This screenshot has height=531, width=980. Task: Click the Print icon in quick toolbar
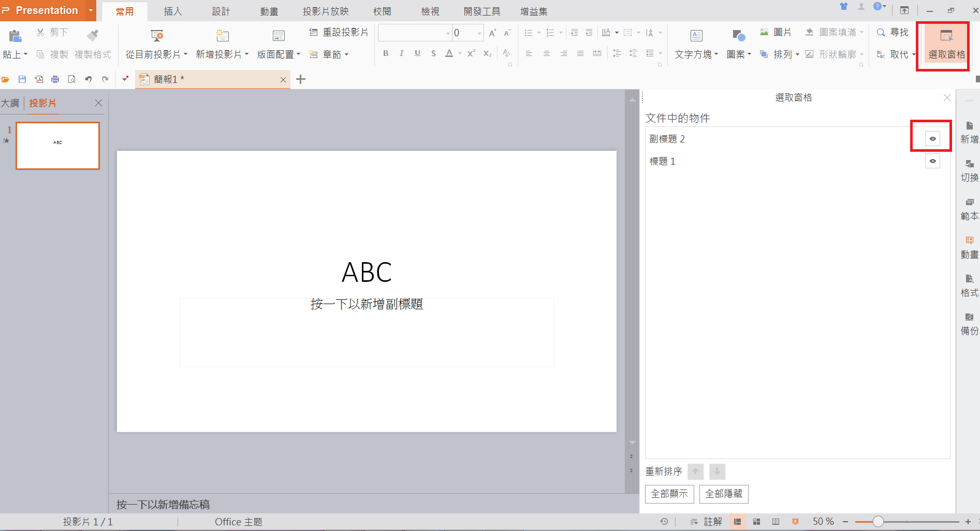pos(55,79)
